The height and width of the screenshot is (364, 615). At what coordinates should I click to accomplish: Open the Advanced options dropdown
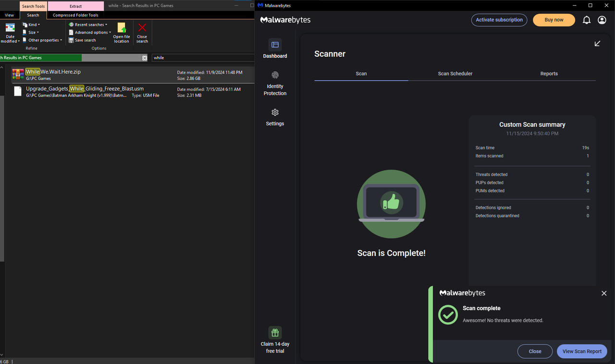[x=90, y=33]
